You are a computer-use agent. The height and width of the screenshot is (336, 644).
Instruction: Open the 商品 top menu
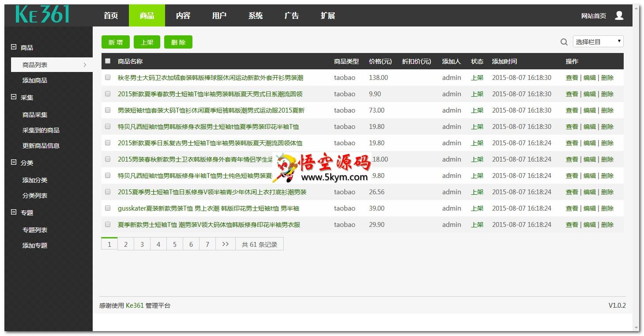pos(147,15)
